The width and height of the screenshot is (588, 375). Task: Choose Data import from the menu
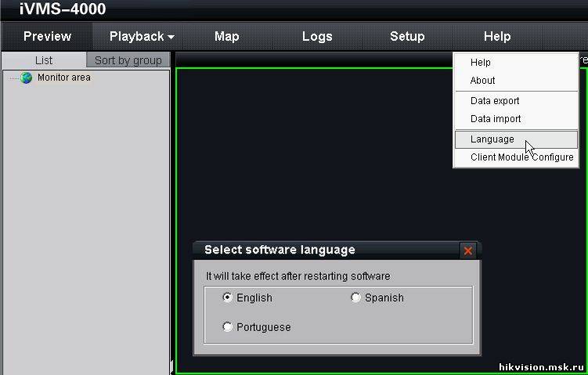pyautogui.click(x=516, y=118)
